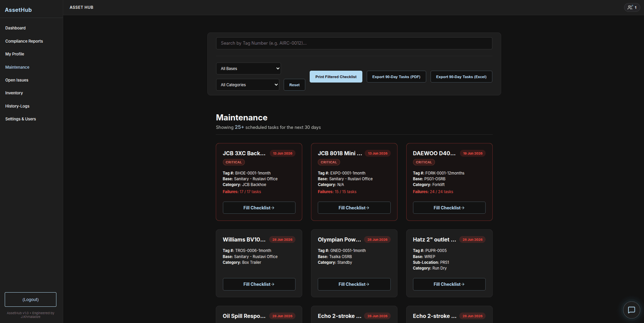
Task: Fill Checklist for JCB 8018 Mini
Action: click(354, 208)
